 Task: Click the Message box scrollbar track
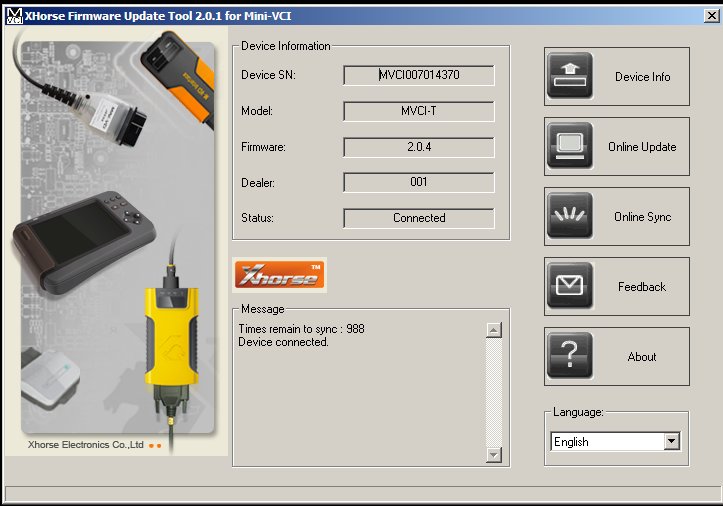click(x=493, y=393)
